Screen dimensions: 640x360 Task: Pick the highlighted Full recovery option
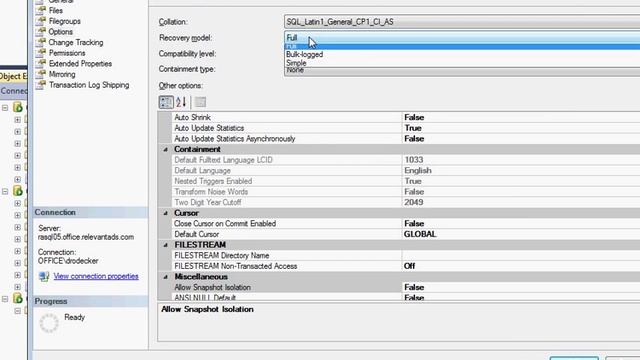462,47
